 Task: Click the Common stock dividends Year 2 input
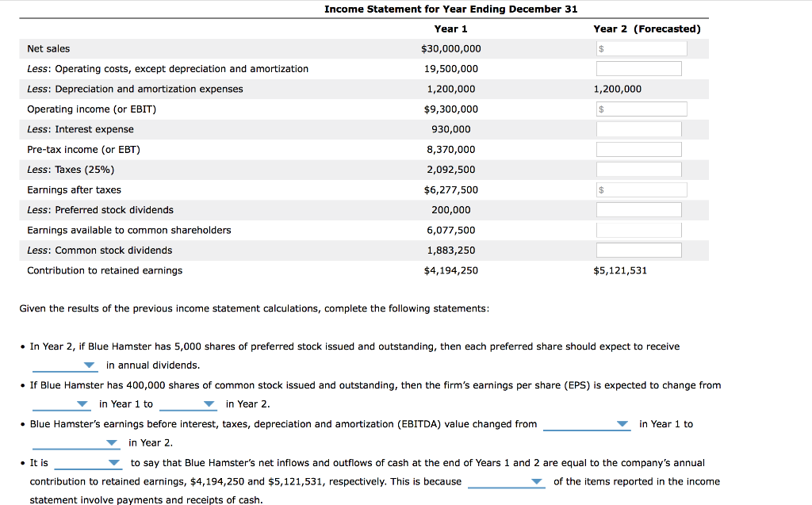638,249
